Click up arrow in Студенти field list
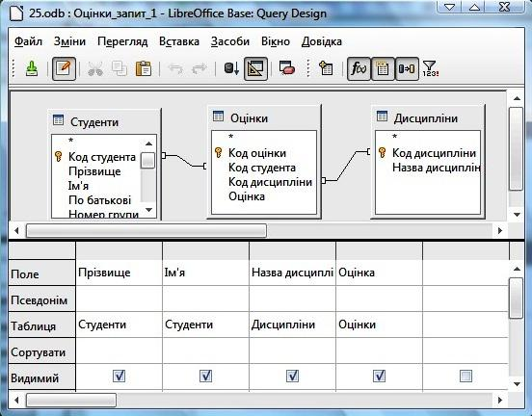The width and height of the screenshot is (532, 416). 148,143
